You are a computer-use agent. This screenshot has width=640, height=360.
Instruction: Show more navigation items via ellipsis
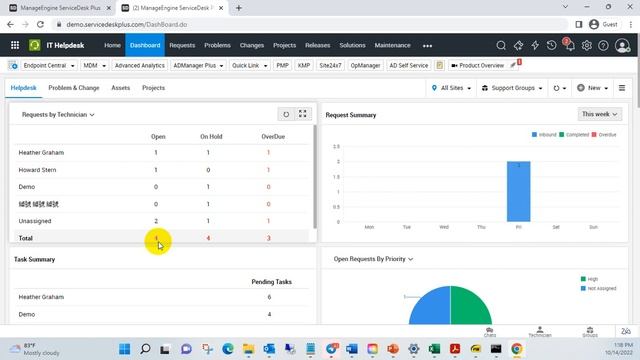tap(427, 46)
